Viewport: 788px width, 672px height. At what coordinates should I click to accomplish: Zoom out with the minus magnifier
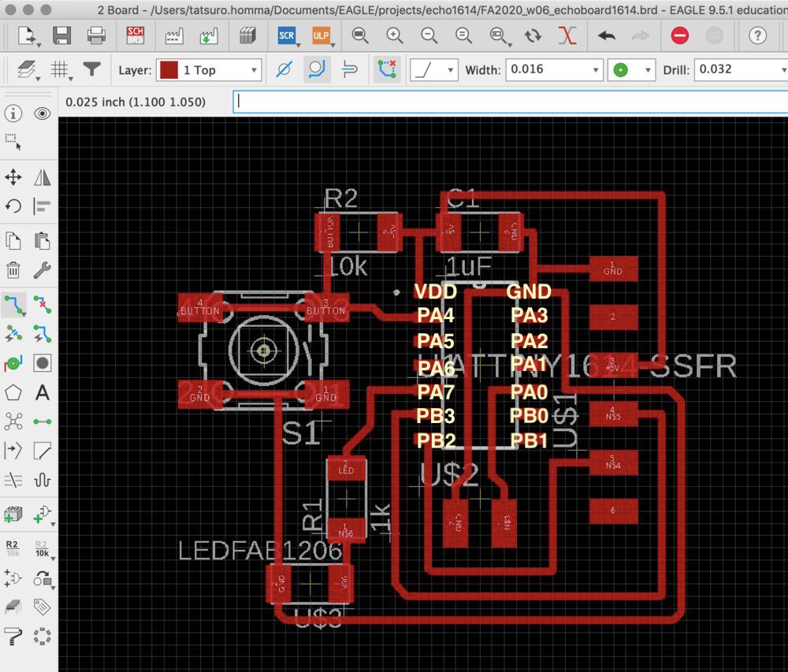429,35
